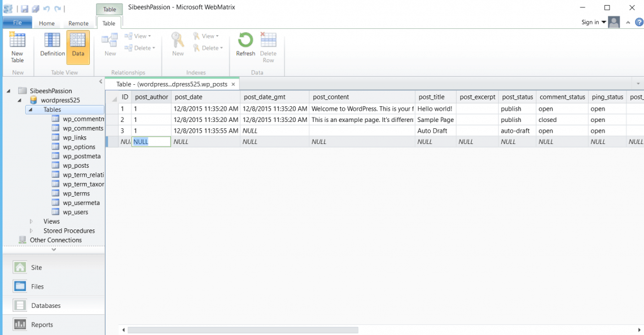Viewport: 644px width, 335px height.
Task: Click the WebMatrix application icon
Action: [8, 9]
